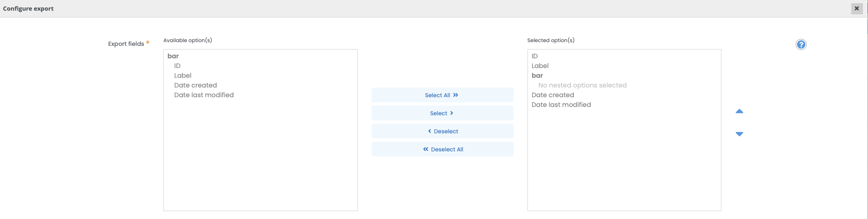Click the Select All button
Screen dimensions: 868x219
[442, 95]
